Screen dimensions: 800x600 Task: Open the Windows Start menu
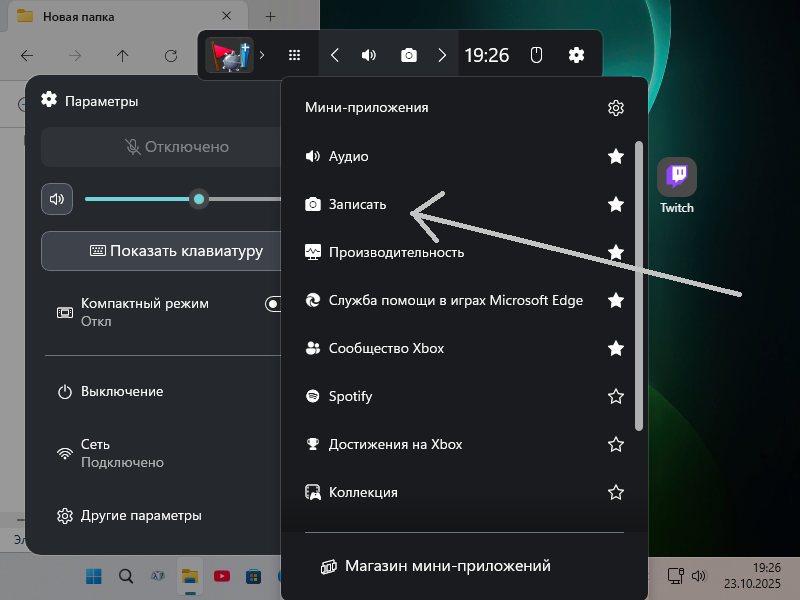pyautogui.click(x=94, y=577)
